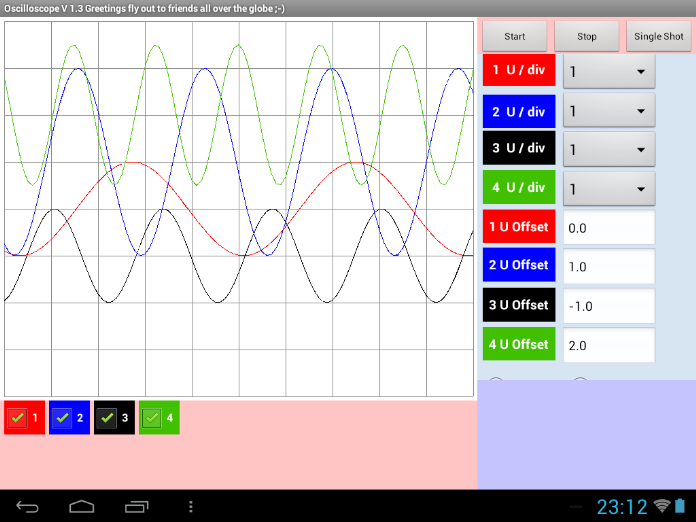
Task: Open channel 1 U/div dropdown
Action: pos(609,71)
